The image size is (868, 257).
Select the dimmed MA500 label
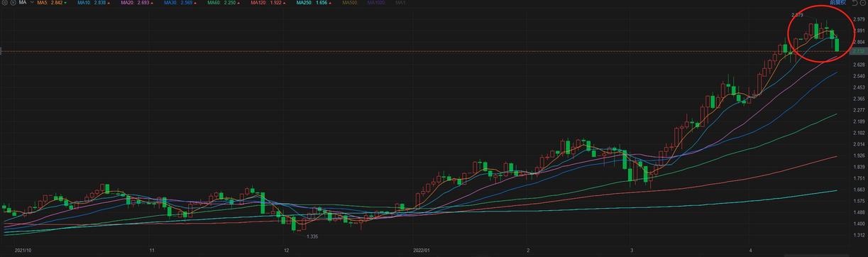tap(349, 3)
